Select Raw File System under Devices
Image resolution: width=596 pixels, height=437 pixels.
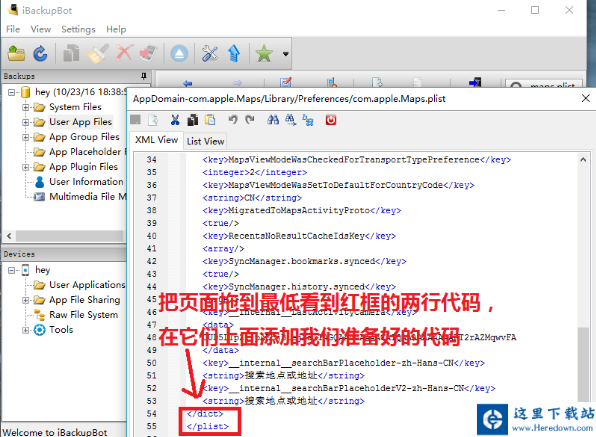(x=83, y=315)
